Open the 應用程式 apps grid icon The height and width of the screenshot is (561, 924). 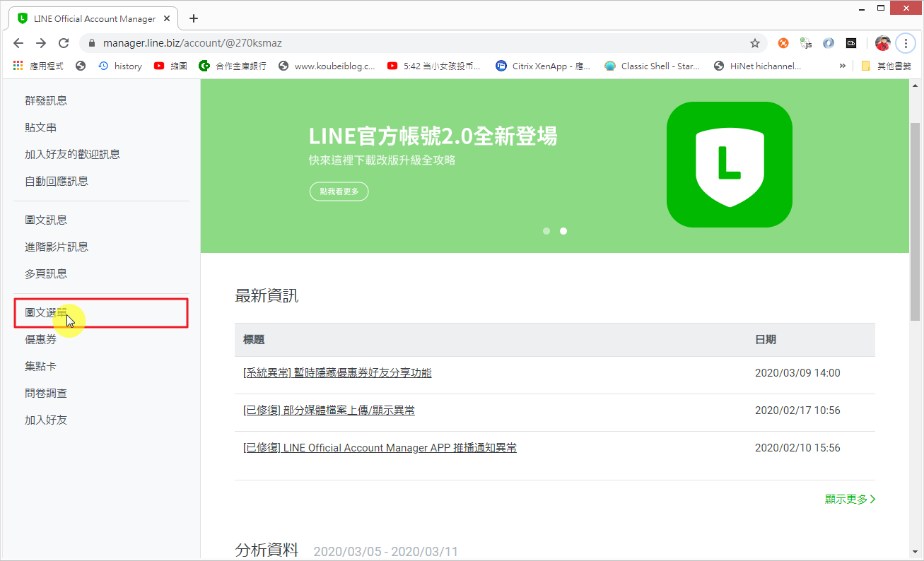tap(17, 65)
